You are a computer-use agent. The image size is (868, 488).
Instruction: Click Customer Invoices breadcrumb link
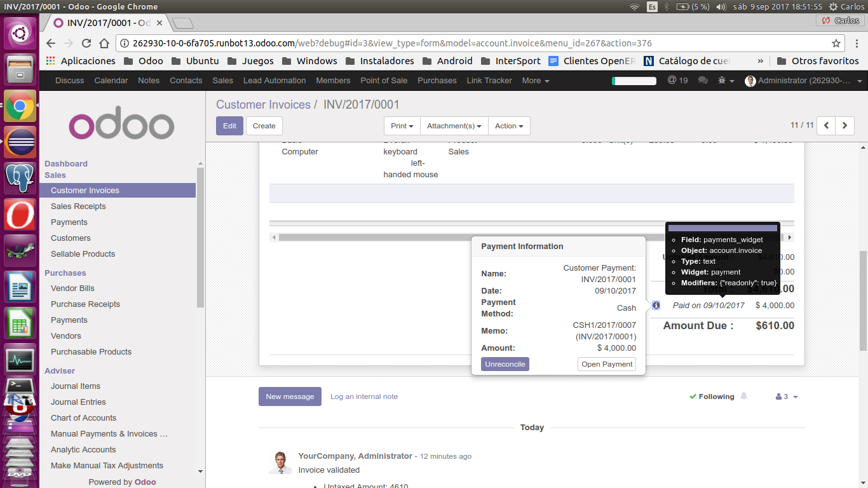[x=263, y=105]
